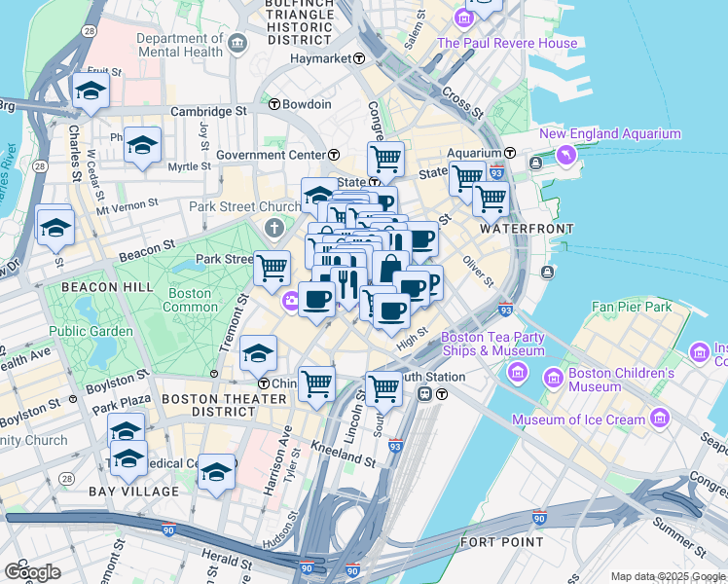
Task: Click the ferry terminal icon near Oliver St
Action: [x=548, y=272]
